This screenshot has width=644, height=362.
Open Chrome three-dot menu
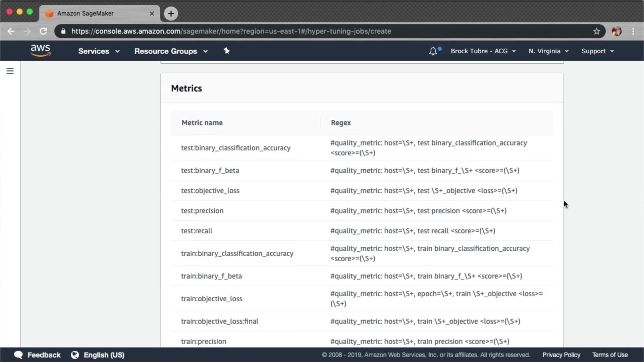(633, 31)
